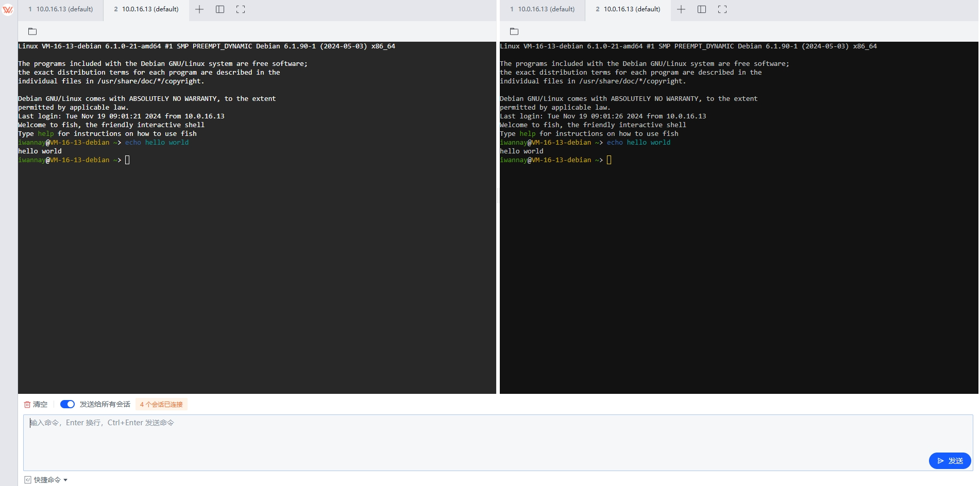Click 清空 to clear the input

[40, 404]
